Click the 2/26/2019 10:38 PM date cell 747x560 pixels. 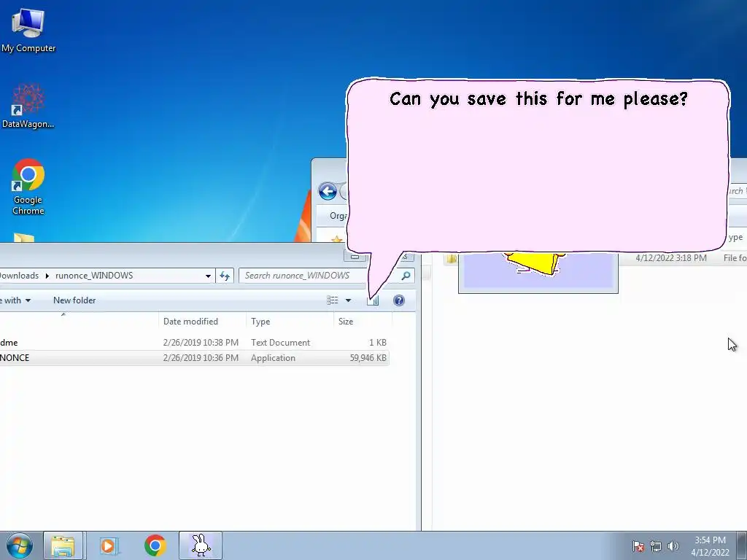point(201,343)
